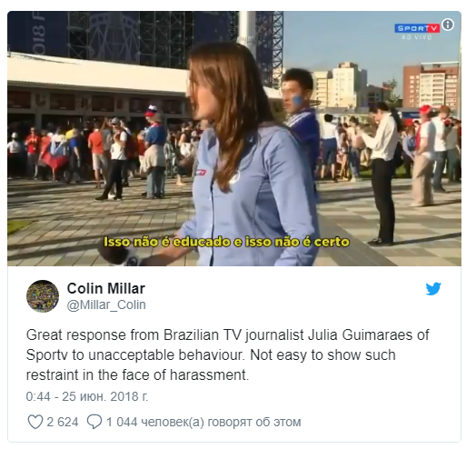Click the reply speech bubble icon
The width and height of the screenshot is (476, 449).
click(x=94, y=422)
